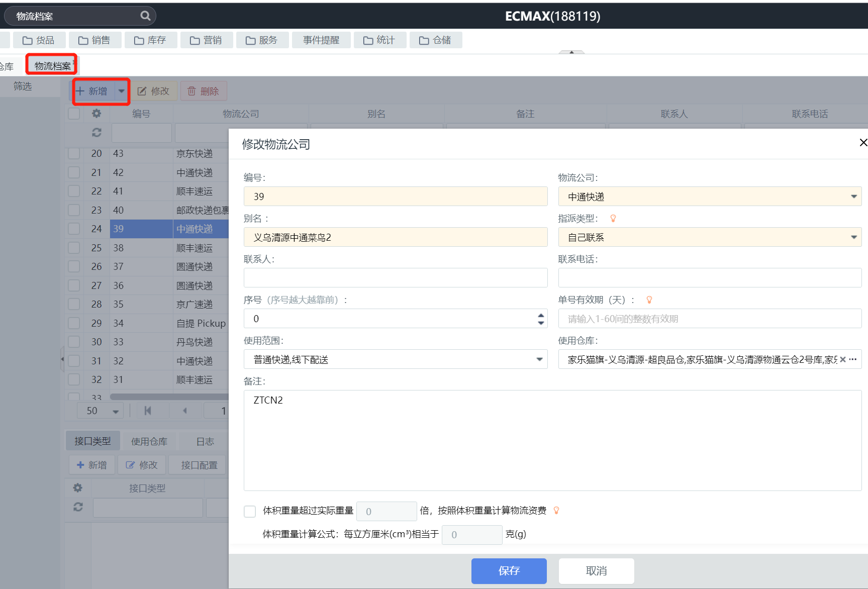Open the 货品 menu

click(39, 40)
